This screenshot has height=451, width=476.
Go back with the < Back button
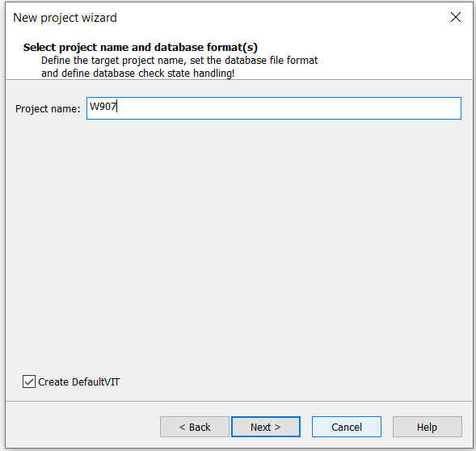(x=195, y=427)
